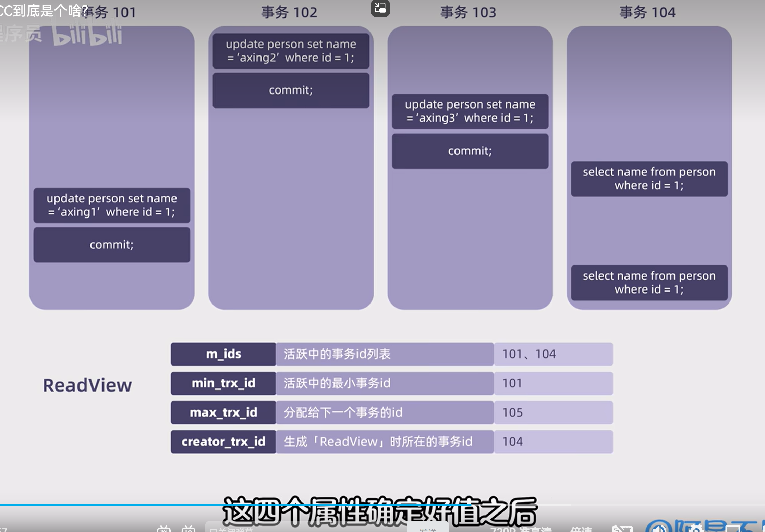The image size is (765, 532).
Task: Click the creator_trx_id row label
Action: click(x=223, y=442)
